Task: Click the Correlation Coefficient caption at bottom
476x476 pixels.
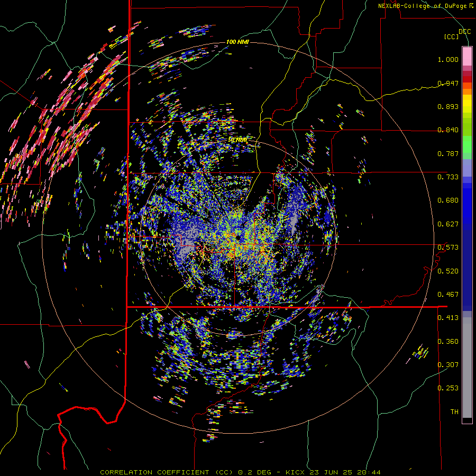Action: click(240, 472)
